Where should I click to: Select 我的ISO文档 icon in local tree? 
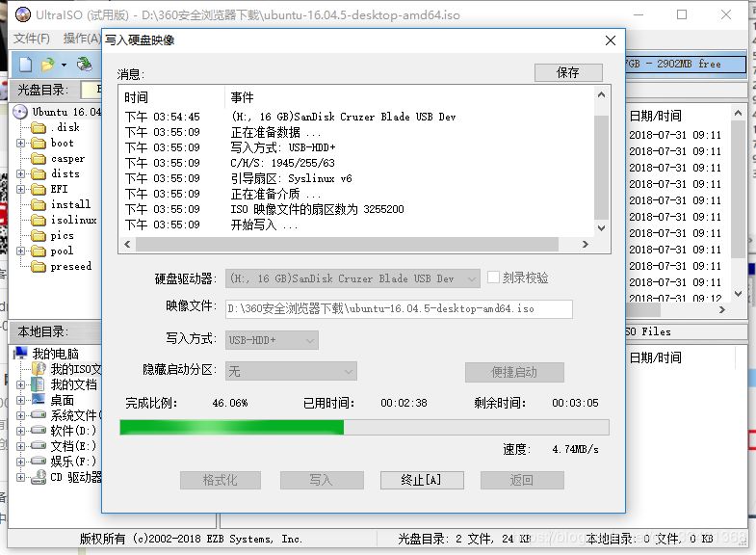[x=39, y=369]
